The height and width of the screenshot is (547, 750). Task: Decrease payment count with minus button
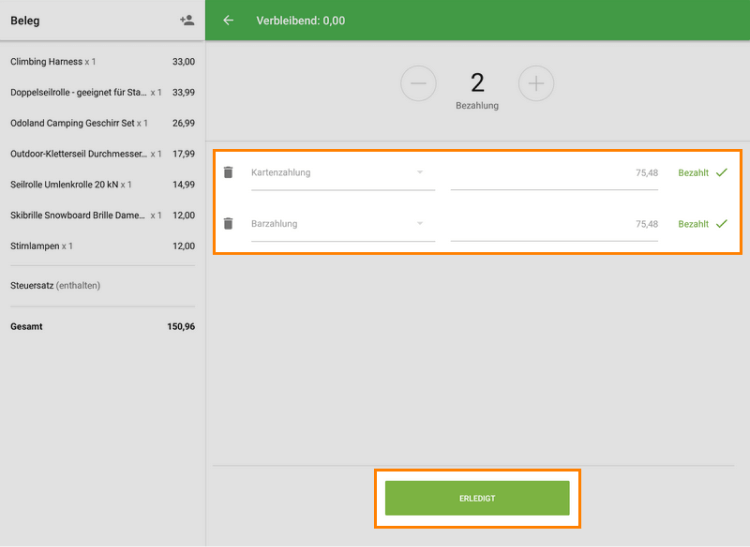[418, 84]
